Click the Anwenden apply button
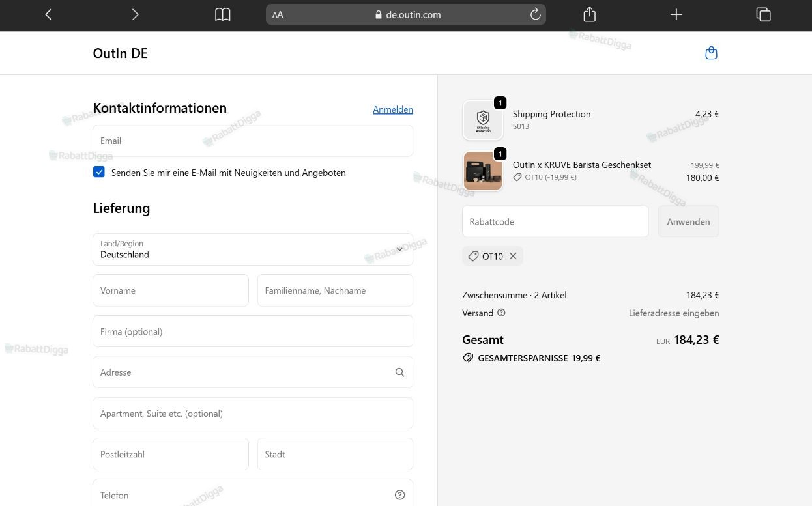The width and height of the screenshot is (812, 506). pyautogui.click(x=688, y=221)
